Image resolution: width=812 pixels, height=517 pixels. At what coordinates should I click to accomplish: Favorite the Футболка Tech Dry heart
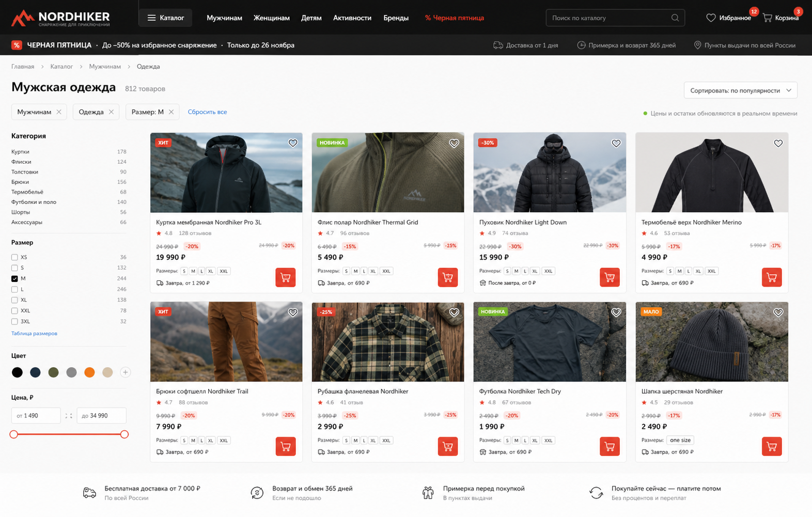(x=616, y=312)
